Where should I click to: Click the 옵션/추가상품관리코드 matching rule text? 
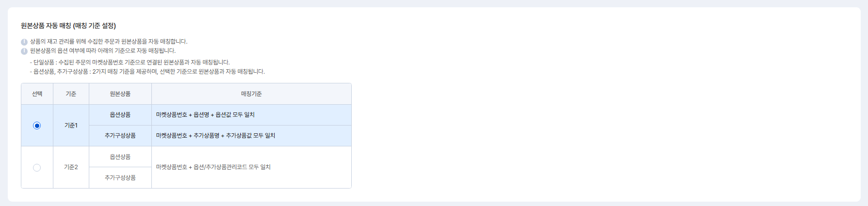coord(213,167)
